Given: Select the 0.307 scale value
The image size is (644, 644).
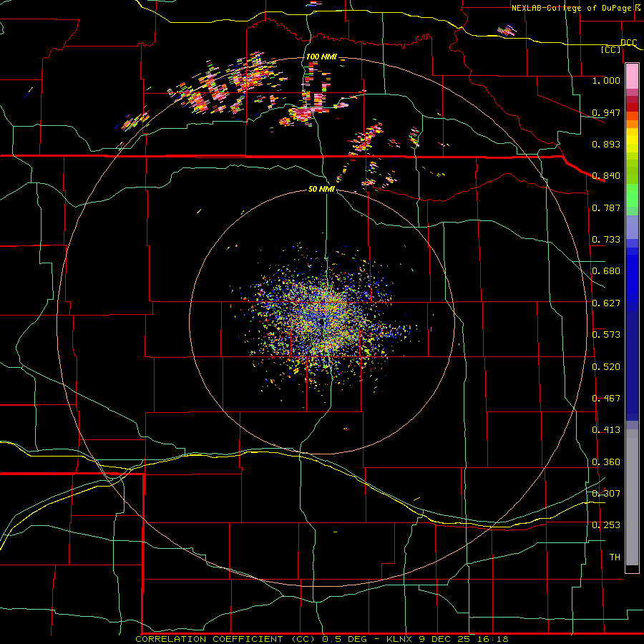Looking at the screenshot, I should [606, 494].
